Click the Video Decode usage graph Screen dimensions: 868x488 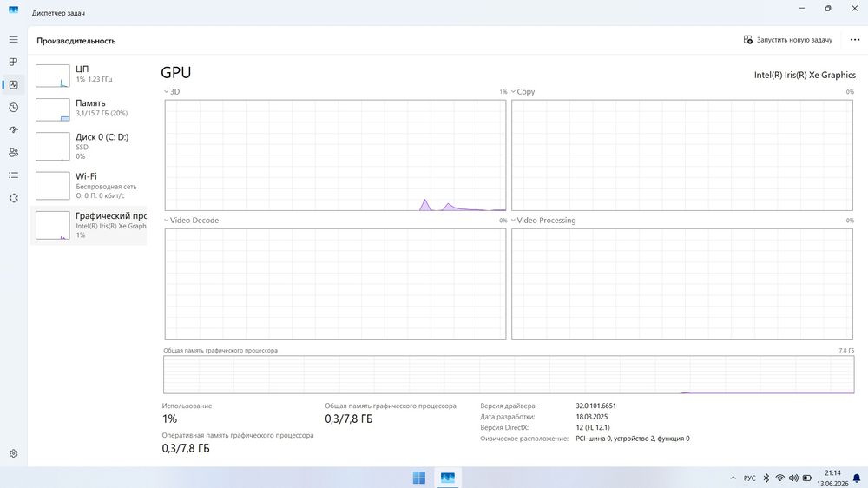coord(335,284)
